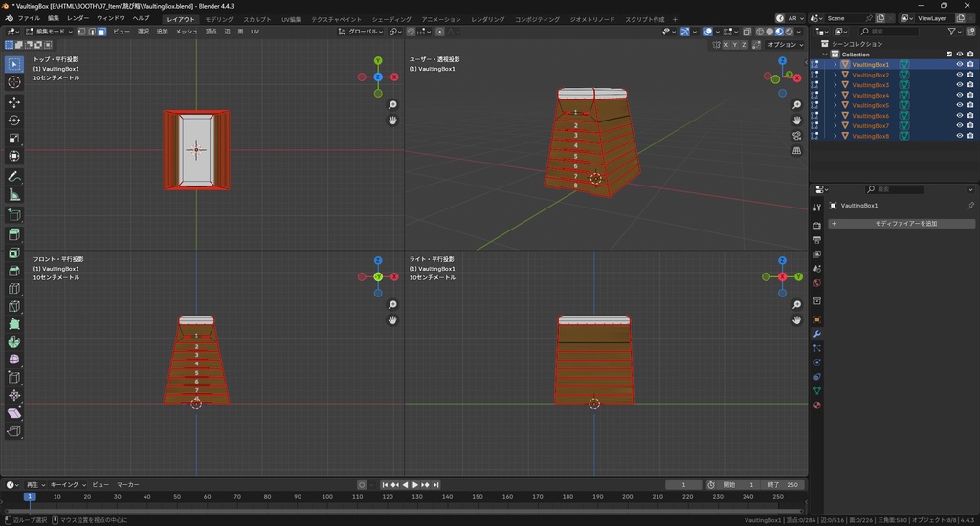Select the Cursor tool in left toolbar

[x=14, y=82]
